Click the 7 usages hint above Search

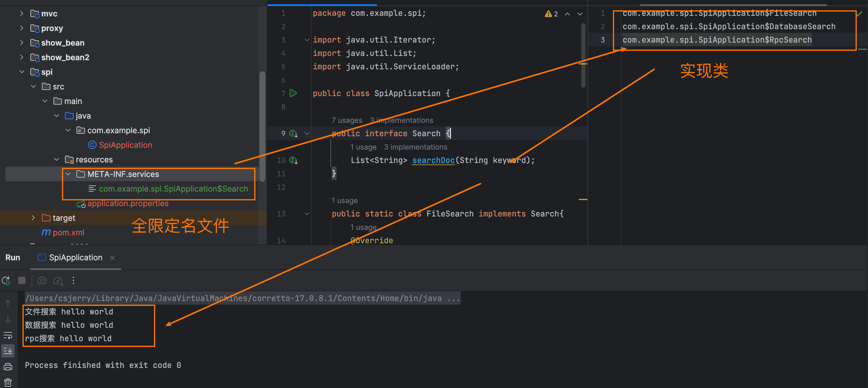(347, 120)
